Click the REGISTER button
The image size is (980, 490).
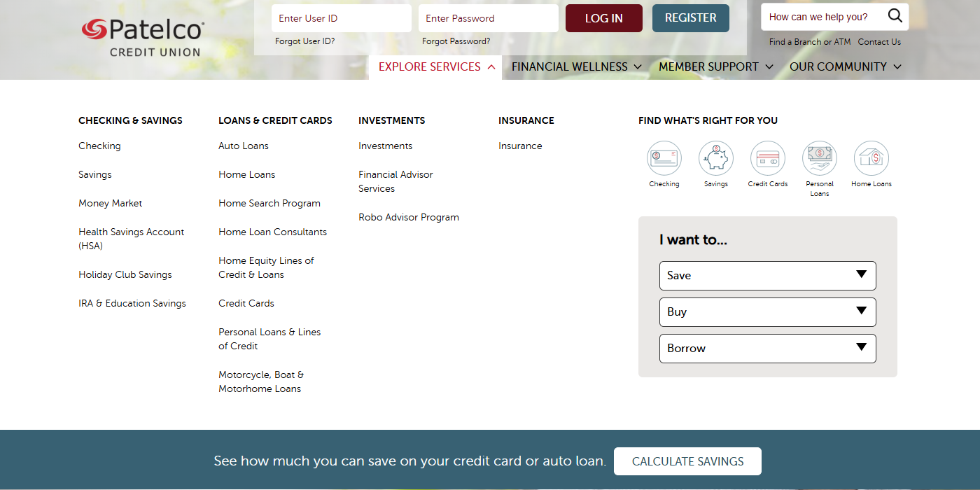point(690,18)
